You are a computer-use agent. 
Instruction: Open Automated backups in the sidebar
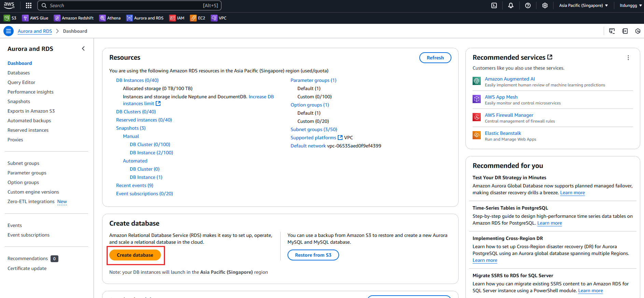tap(29, 120)
